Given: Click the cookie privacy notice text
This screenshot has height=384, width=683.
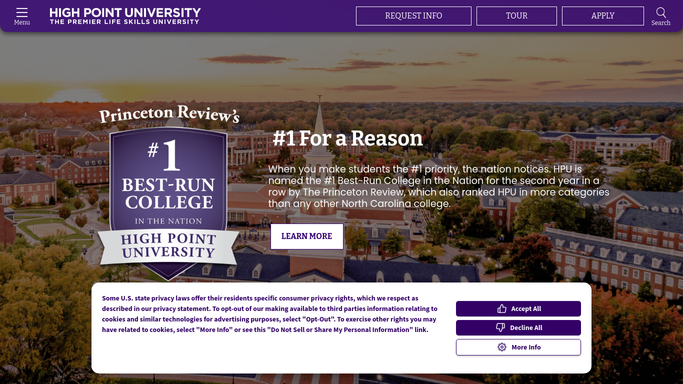Looking at the screenshot, I should click(x=270, y=314).
